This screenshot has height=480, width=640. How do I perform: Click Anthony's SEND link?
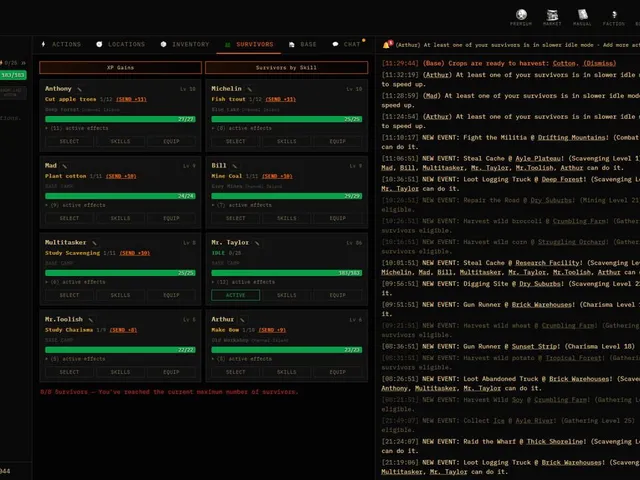pyautogui.click(x=131, y=99)
